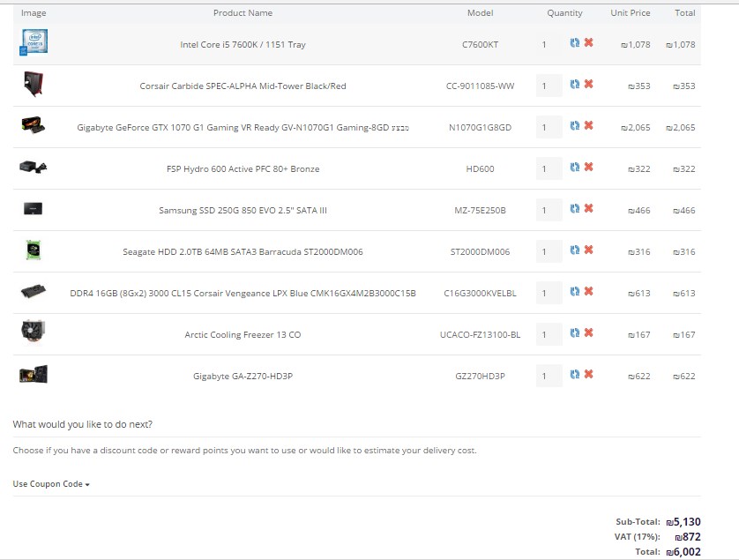
Task: View Corsair Carbide case thumbnail
Action: coord(34,84)
